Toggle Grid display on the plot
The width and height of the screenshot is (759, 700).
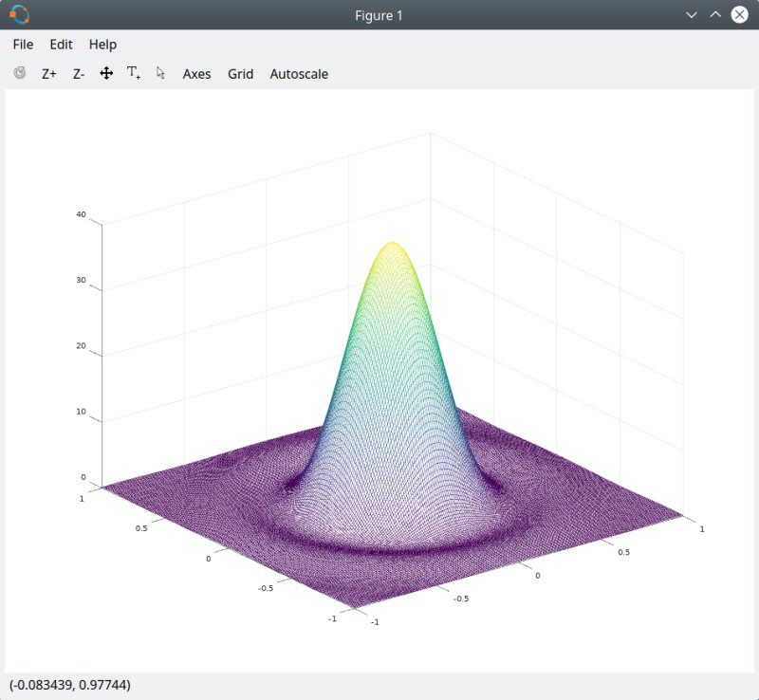point(240,74)
